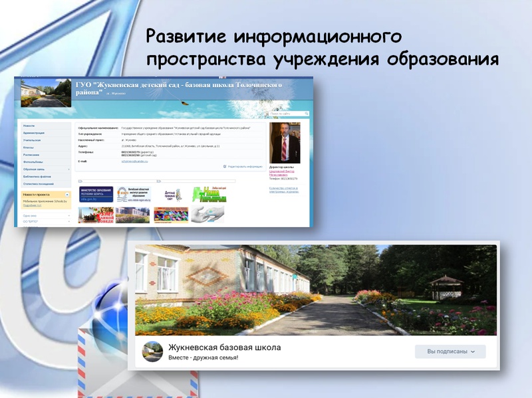Click the school e-mail address link
This screenshot has height=398, width=532.
click(135, 161)
